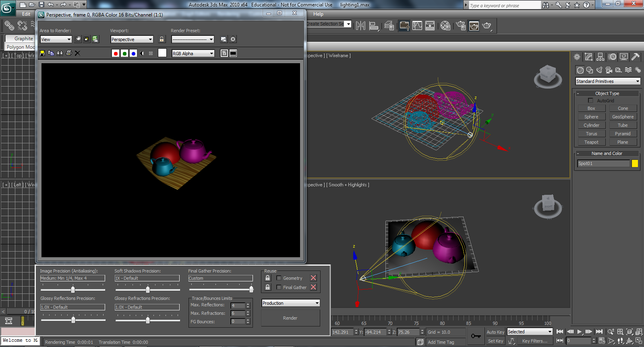Image resolution: width=644 pixels, height=347 pixels.
Task: Select the Lights category icon
Action: [x=599, y=70]
